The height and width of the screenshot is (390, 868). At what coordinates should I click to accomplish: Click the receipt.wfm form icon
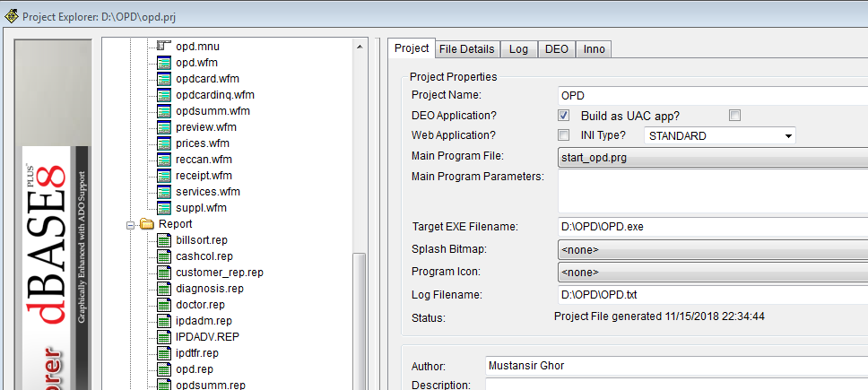click(164, 176)
